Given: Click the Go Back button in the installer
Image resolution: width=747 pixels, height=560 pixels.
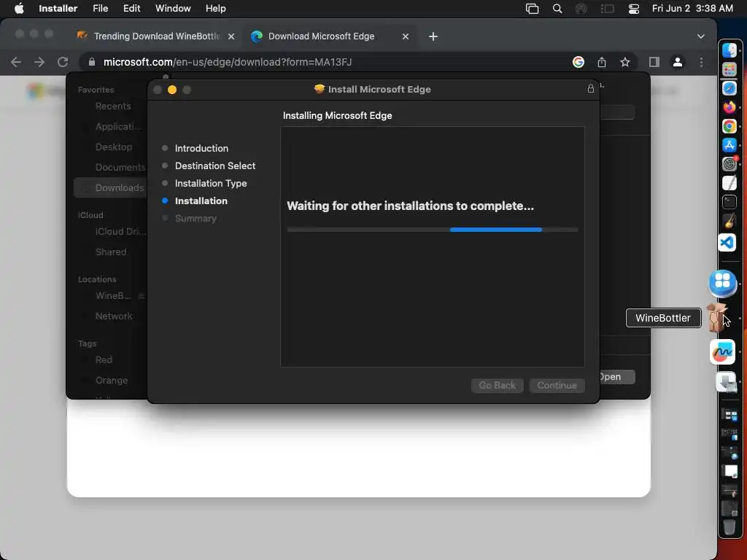Looking at the screenshot, I should (x=498, y=385).
